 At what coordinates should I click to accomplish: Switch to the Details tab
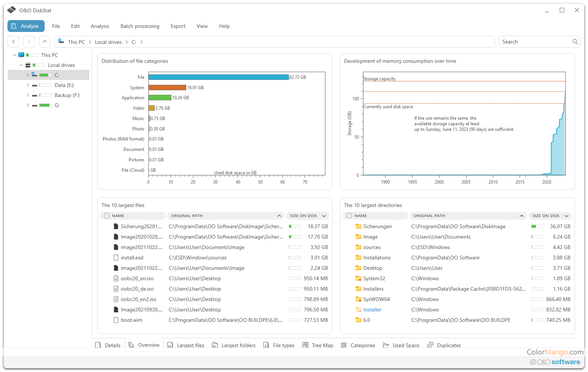pos(108,345)
